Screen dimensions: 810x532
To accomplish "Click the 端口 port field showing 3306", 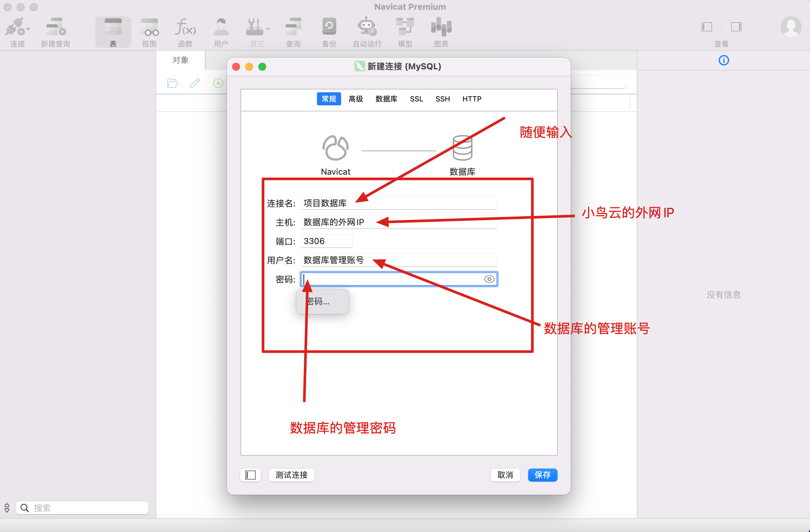I will pyautogui.click(x=327, y=241).
